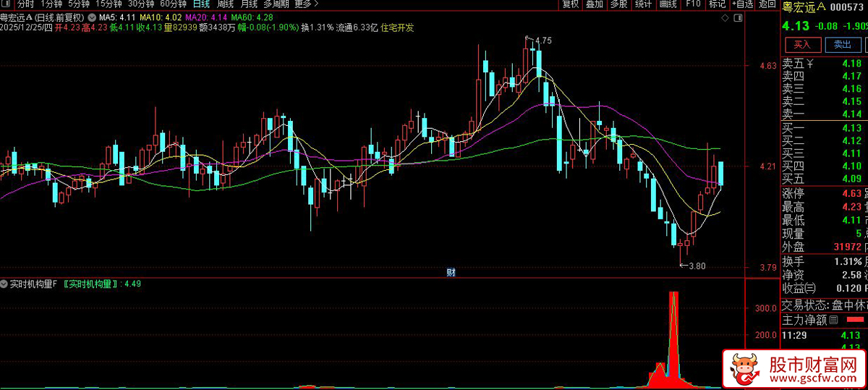Click the 净资 value 2.58

pos(851,275)
